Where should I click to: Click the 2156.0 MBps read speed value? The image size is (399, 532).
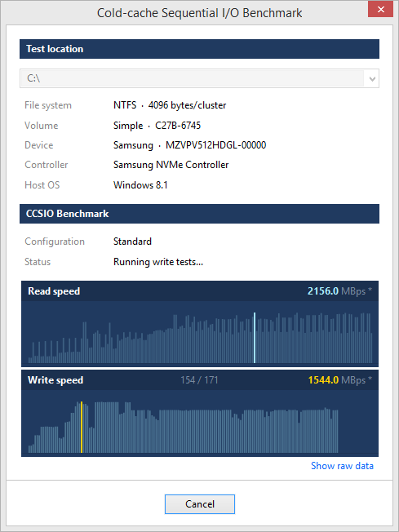tap(339, 291)
